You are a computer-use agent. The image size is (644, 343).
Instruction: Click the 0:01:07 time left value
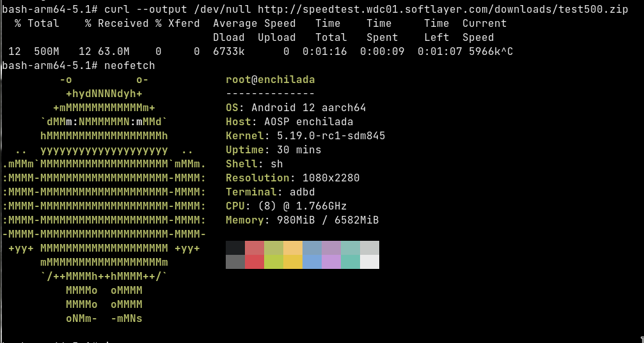(x=439, y=52)
